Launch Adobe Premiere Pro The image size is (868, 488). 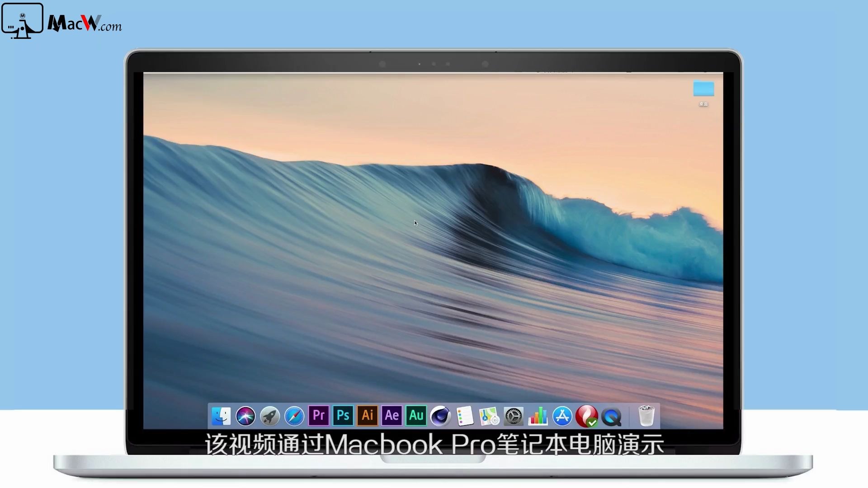[318, 415]
